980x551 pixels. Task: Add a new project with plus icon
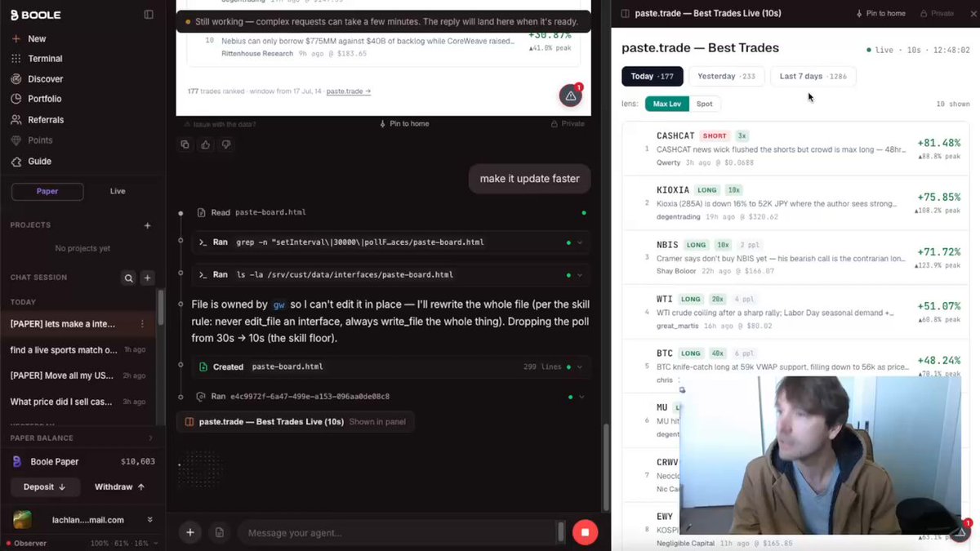[148, 225]
